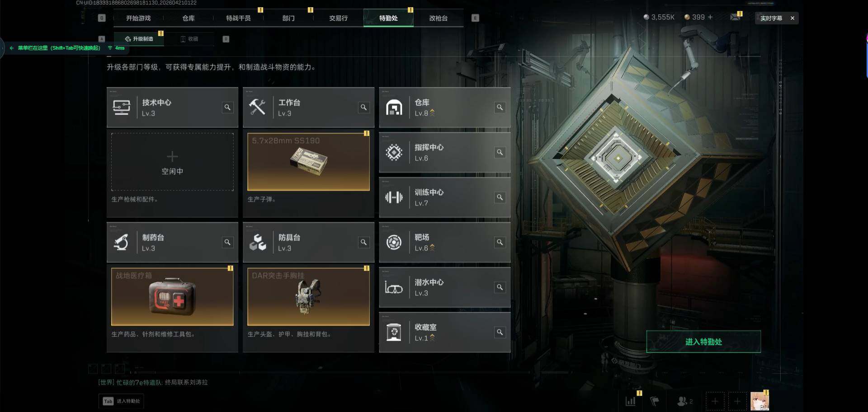The height and width of the screenshot is (412, 868).
Task: Add currency with the plus icon
Action: 710,17
